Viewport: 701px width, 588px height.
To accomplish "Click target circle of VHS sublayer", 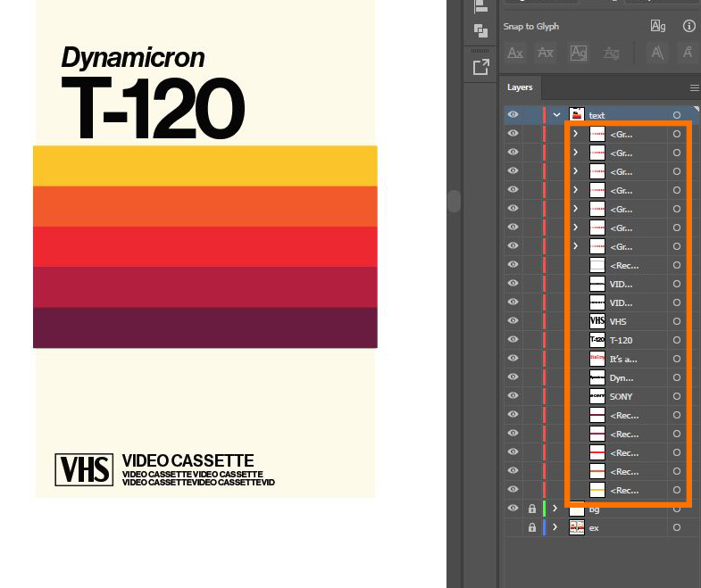I will 677,321.
